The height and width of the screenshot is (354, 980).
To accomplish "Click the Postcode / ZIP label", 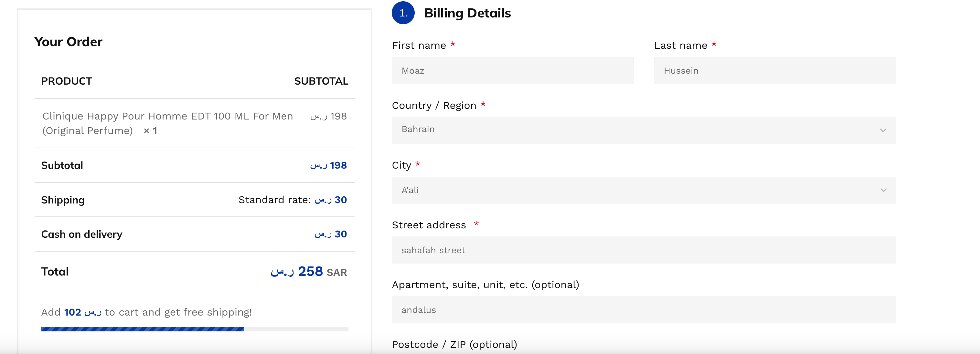I will point(455,345).
